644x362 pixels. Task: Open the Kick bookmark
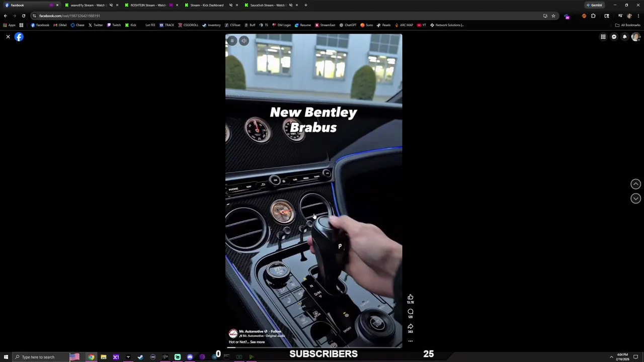pos(131,25)
